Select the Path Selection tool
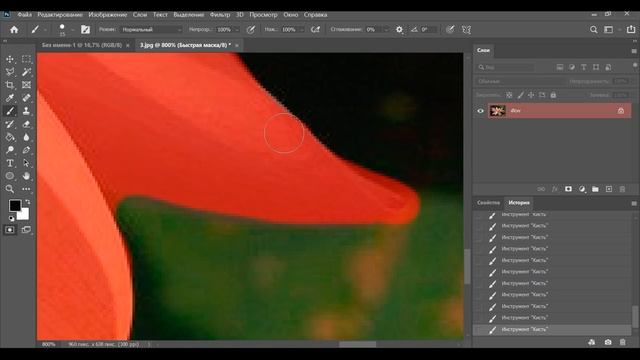The image size is (640, 360). (26, 163)
